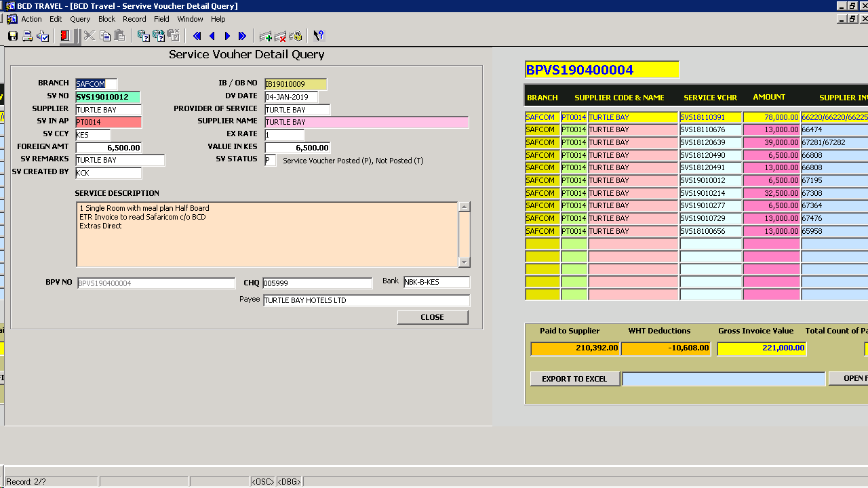Image resolution: width=868 pixels, height=488 pixels.
Task: Open the Query menu
Action: tap(80, 19)
